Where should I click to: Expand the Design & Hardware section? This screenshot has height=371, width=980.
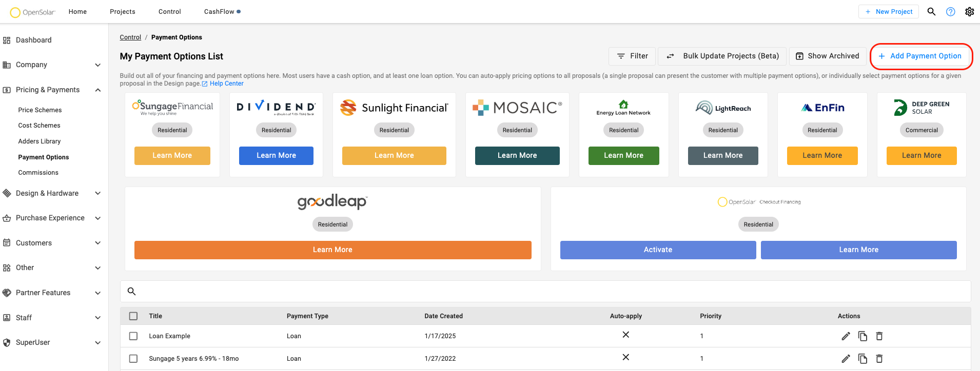click(x=97, y=193)
